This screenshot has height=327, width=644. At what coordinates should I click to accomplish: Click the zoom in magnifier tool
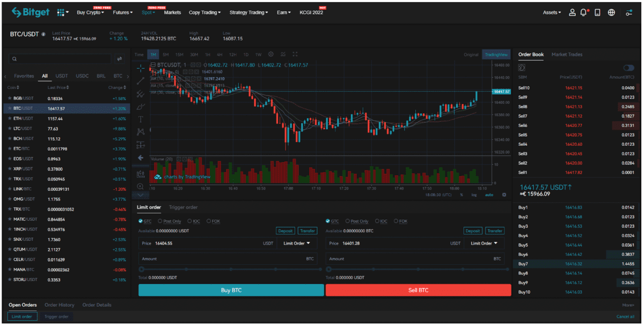pos(141,187)
